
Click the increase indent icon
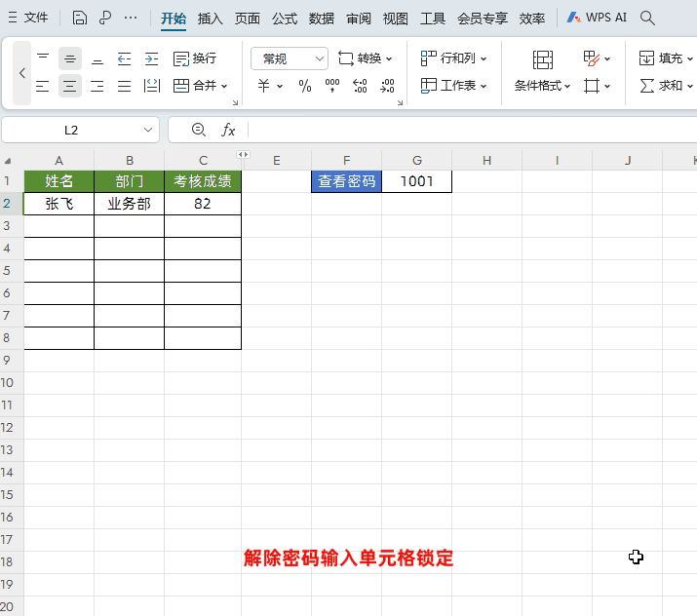tap(151, 58)
